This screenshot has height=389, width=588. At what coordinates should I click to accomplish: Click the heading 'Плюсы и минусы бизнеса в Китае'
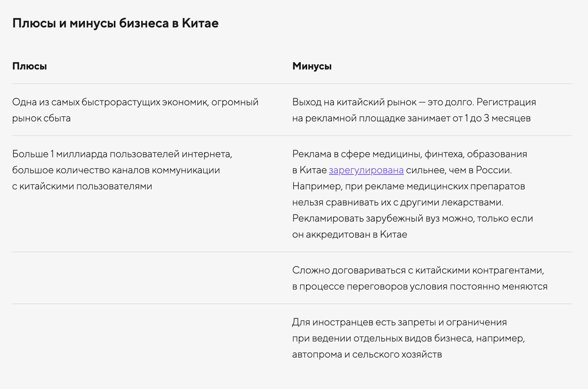coord(115,24)
